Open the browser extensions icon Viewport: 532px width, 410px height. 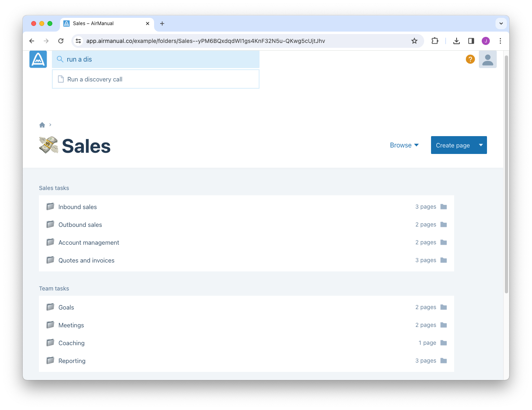tap(435, 41)
